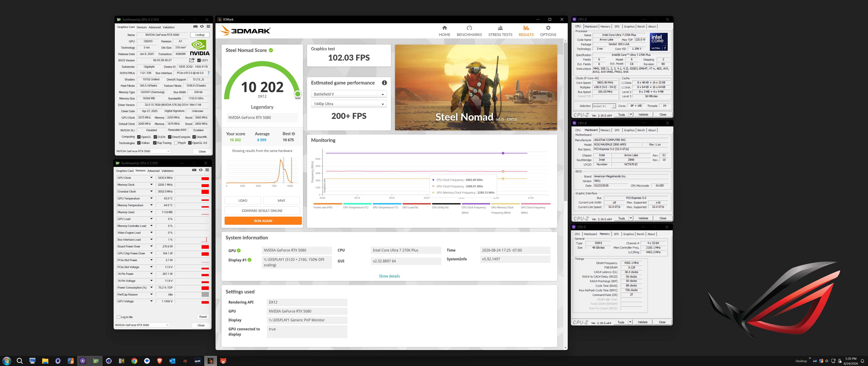
Task: Open the Battlefield V game dropdown
Action: [x=348, y=94]
